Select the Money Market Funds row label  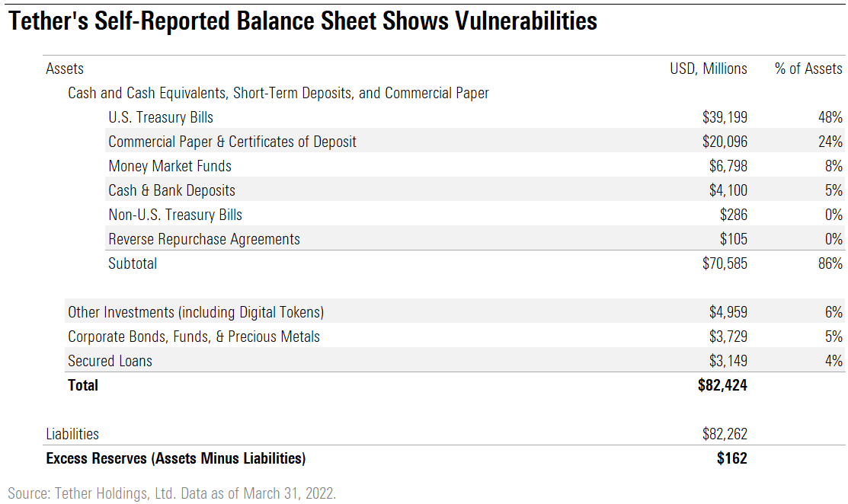[x=170, y=166]
